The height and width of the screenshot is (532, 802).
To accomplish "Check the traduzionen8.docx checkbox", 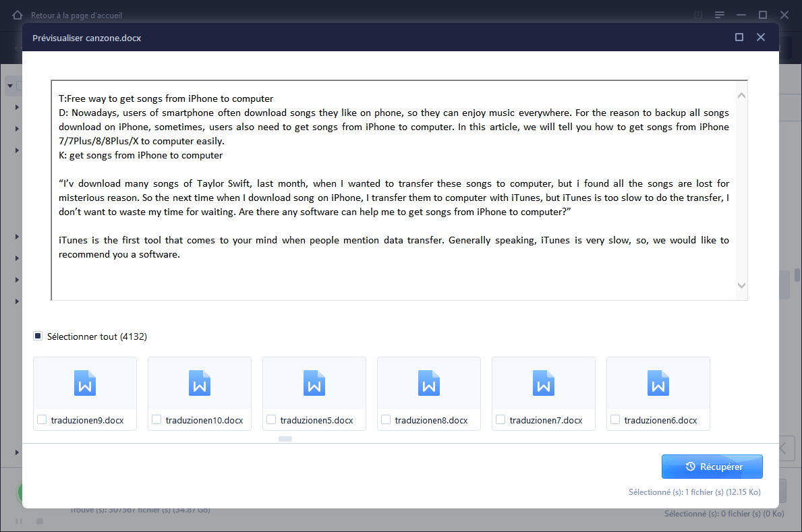I will [x=386, y=420].
